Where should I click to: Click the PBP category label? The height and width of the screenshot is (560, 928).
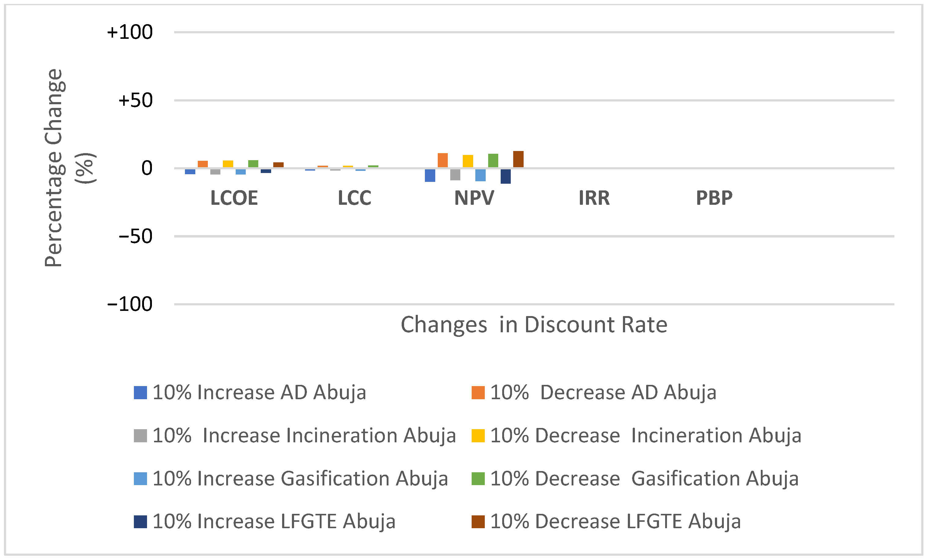click(x=714, y=198)
